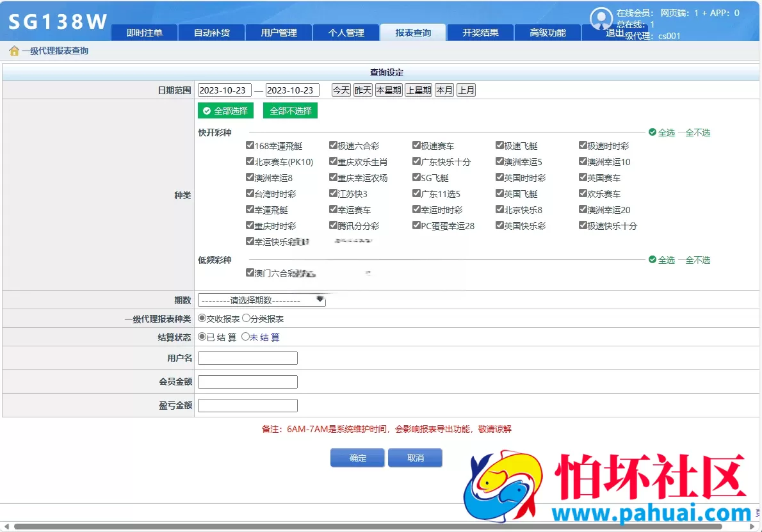
Task: Choose 本星期 date range
Action: point(389,90)
